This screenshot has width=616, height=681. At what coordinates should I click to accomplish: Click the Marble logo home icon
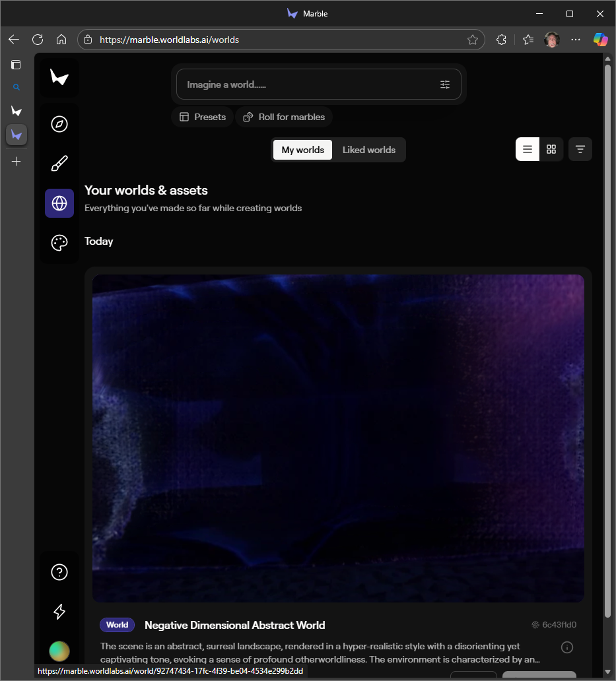coord(59,78)
